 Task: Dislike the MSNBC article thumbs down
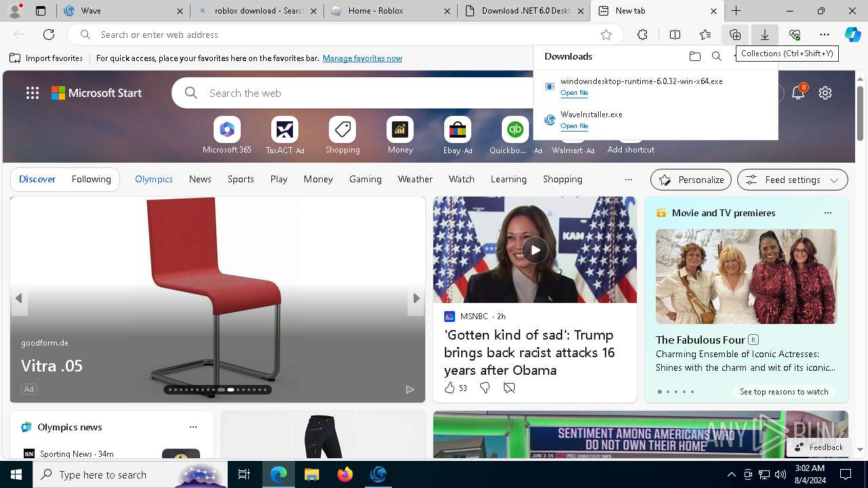484,388
